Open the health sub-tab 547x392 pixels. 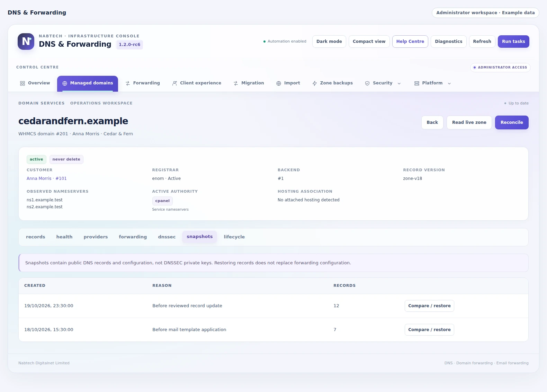pos(64,237)
